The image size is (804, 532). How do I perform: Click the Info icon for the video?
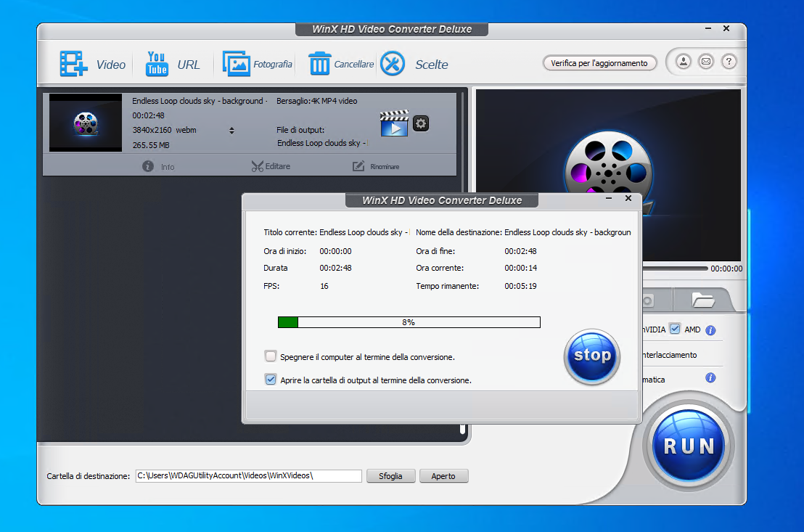click(148, 166)
